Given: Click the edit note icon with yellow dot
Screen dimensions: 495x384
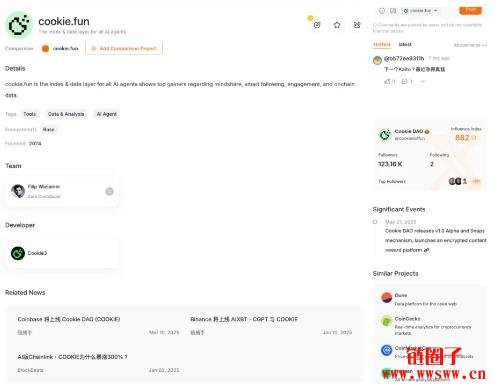Looking at the screenshot, I should pyautogui.click(x=317, y=25).
